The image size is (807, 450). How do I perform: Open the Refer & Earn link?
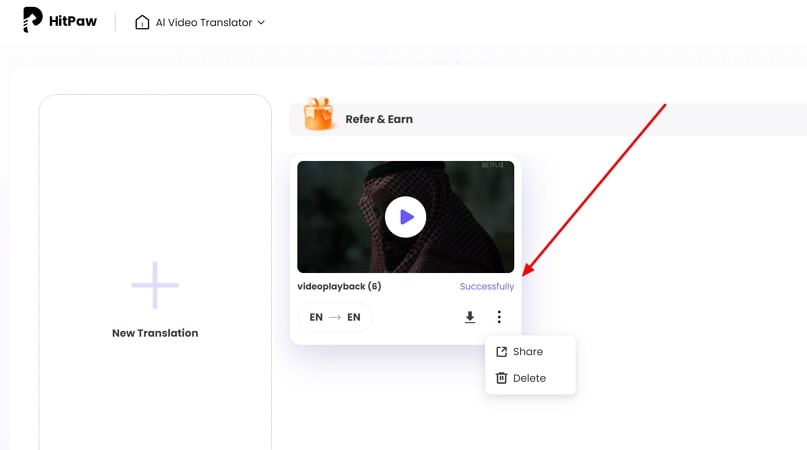coord(379,119)
